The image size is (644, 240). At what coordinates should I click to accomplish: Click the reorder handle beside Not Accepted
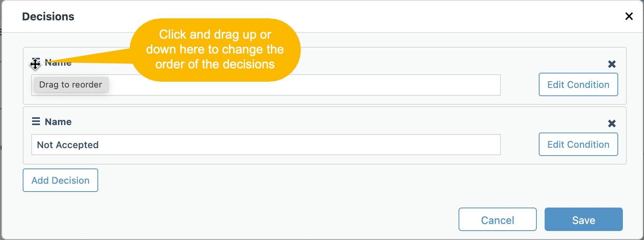pos(36,122)
